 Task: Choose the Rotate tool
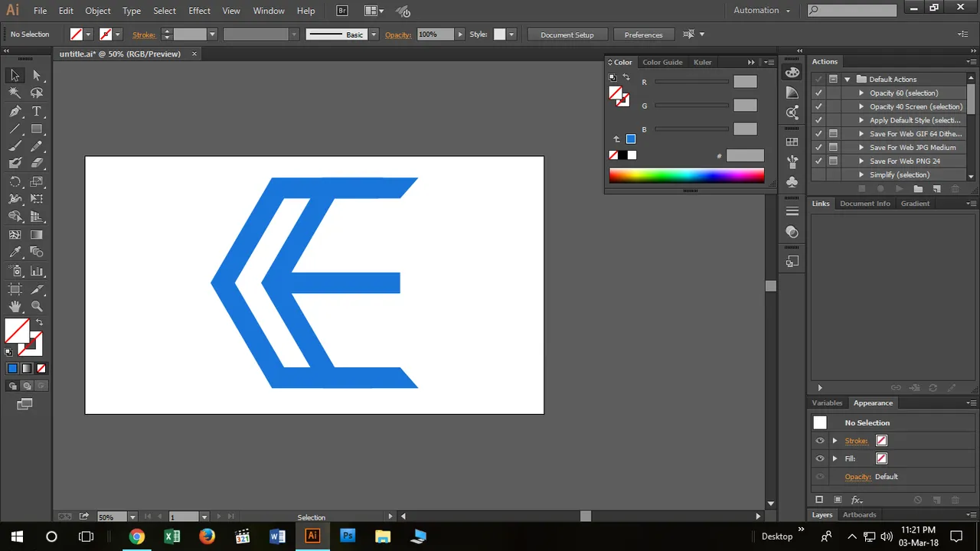tap(15, 182)
